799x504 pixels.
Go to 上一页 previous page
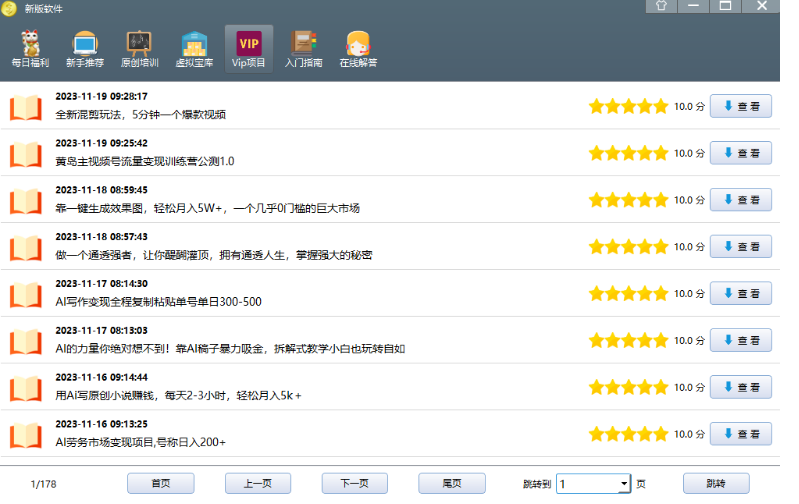pyautogui.click(x=257, y=484)
